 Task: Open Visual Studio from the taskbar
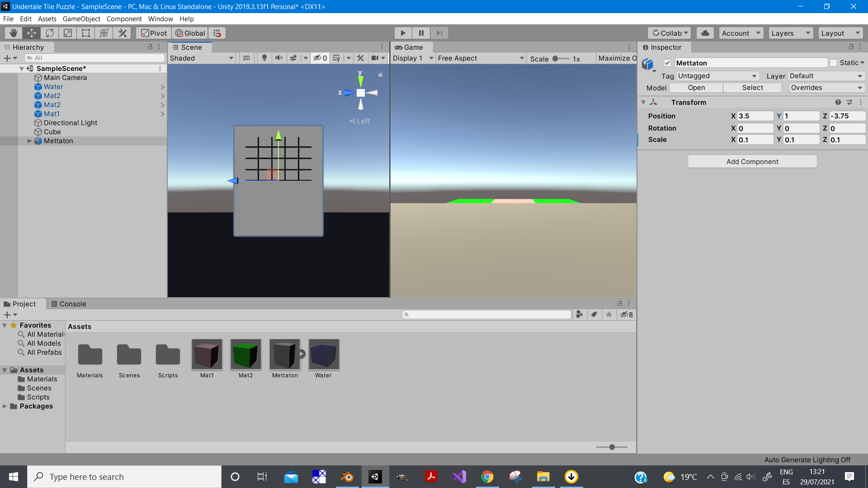(459, 477)
